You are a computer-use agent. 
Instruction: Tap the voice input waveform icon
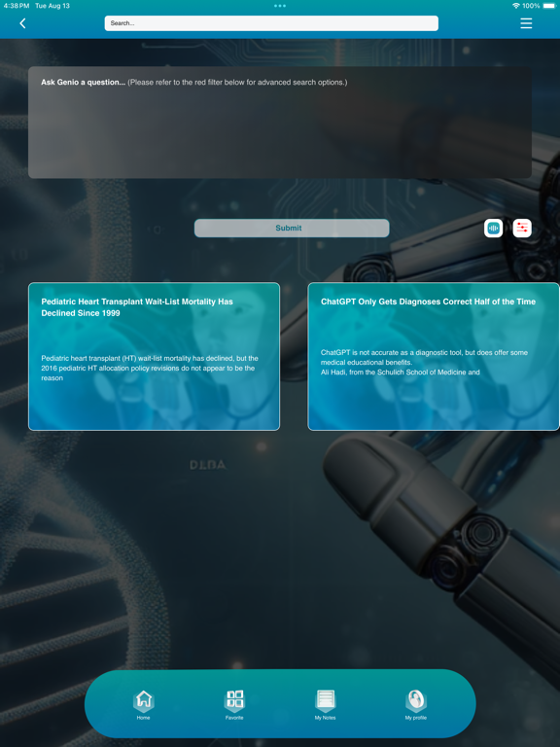coord(493,229)
